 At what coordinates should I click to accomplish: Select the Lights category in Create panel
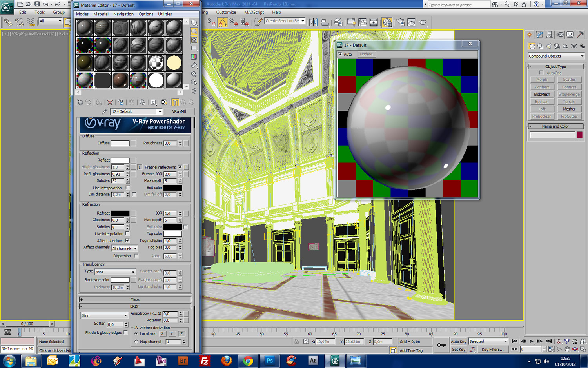pos(549,46)
